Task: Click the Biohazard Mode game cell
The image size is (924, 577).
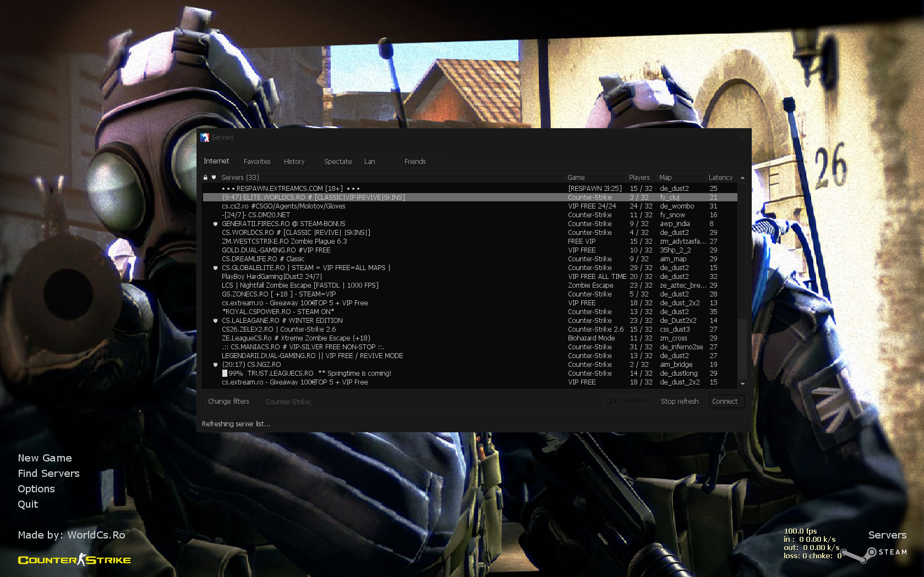Action: [x=592, y=338]
